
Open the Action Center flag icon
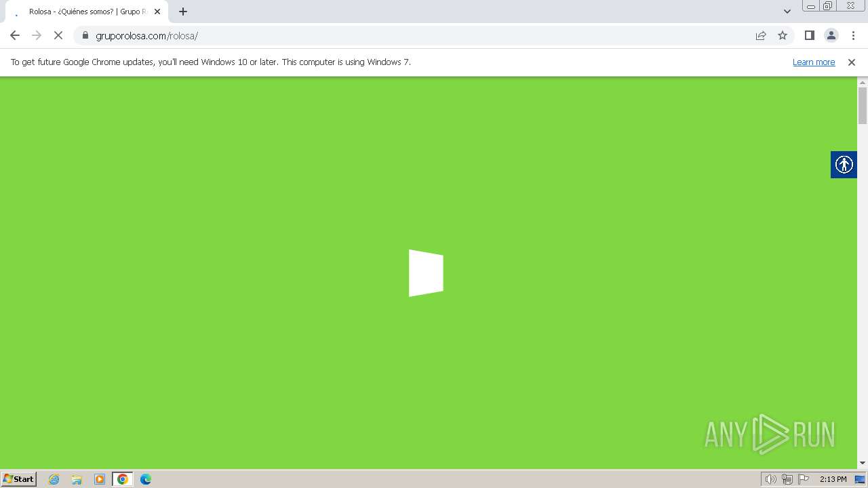coord(804,479)
